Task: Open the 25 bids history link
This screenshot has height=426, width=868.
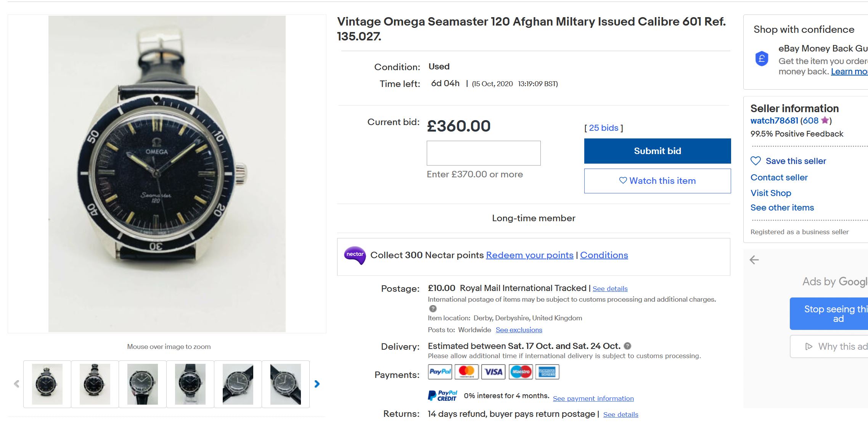Action: click(603, 128)
